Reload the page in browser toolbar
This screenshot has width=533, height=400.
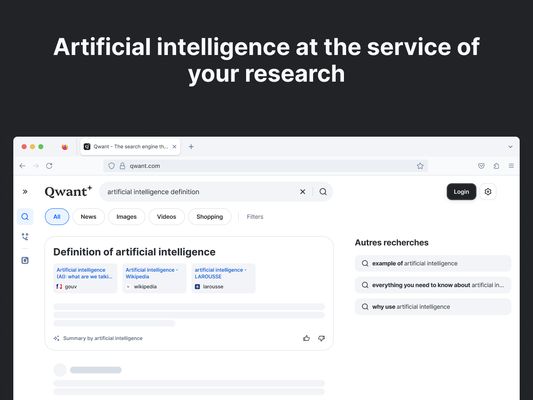pos(49,166)
